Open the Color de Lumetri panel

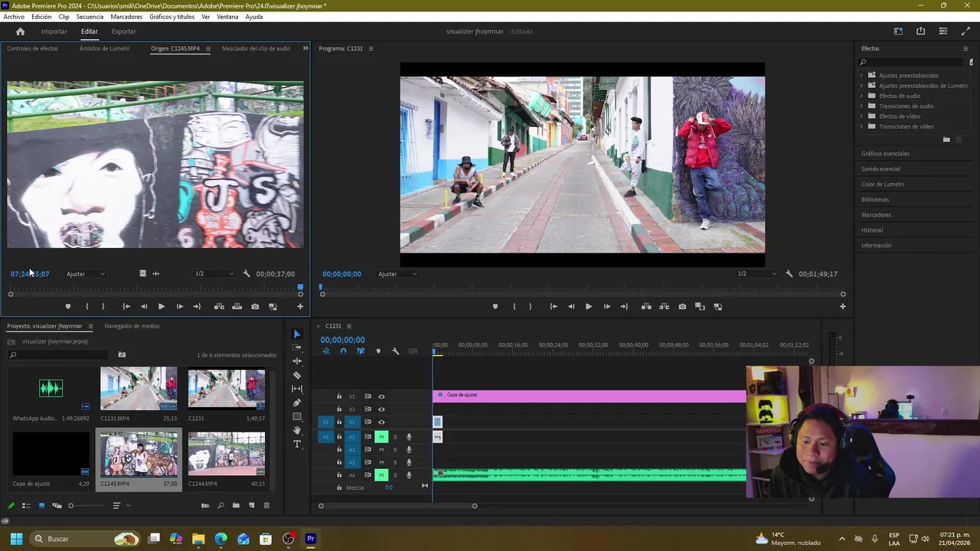pyautogui.click(x=882, y=184)
